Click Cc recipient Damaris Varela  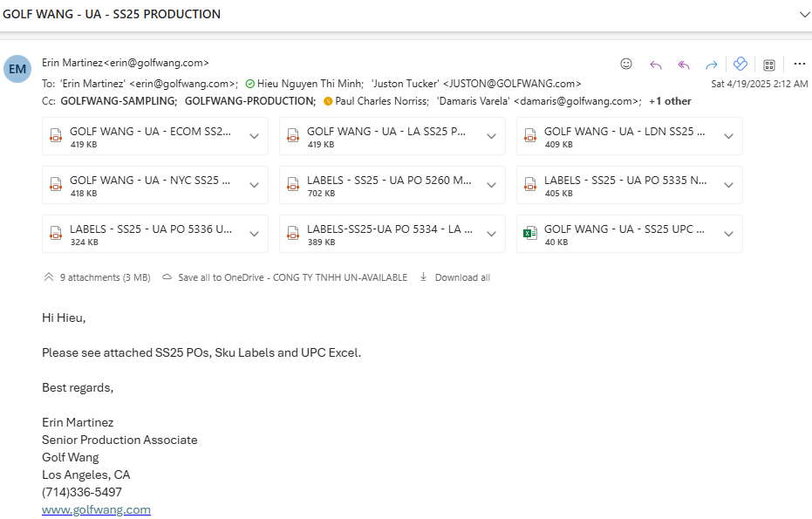(539, 101)
